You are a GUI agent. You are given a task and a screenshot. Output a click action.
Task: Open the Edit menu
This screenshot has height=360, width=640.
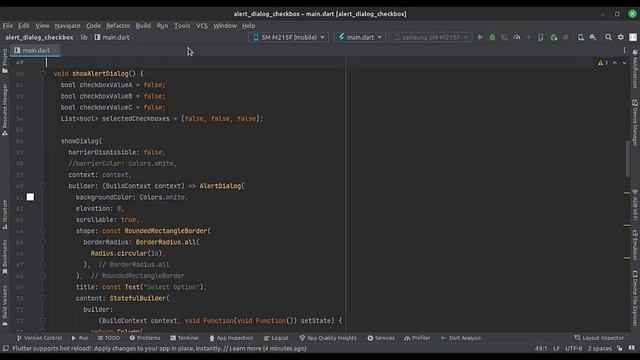(x=24, y=26)
